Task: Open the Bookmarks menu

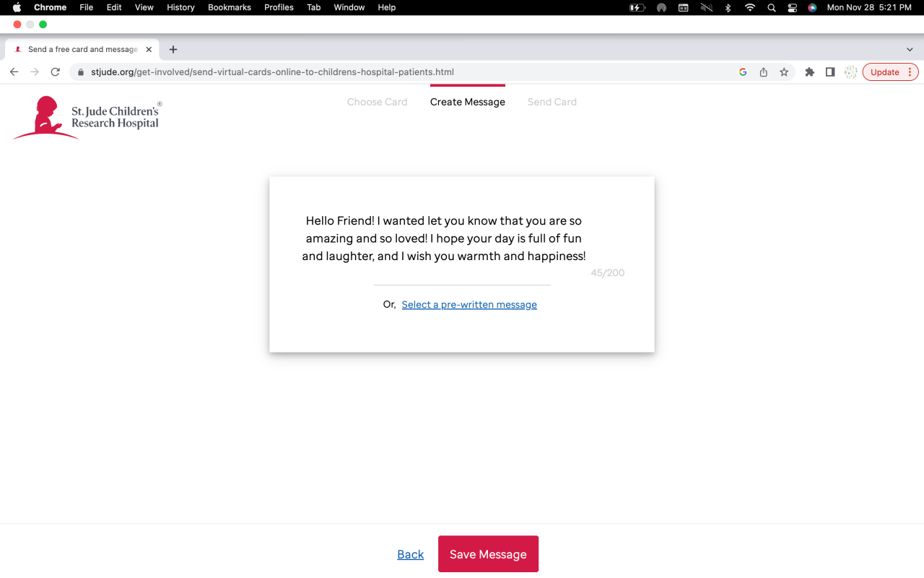Action: [230, 7]
